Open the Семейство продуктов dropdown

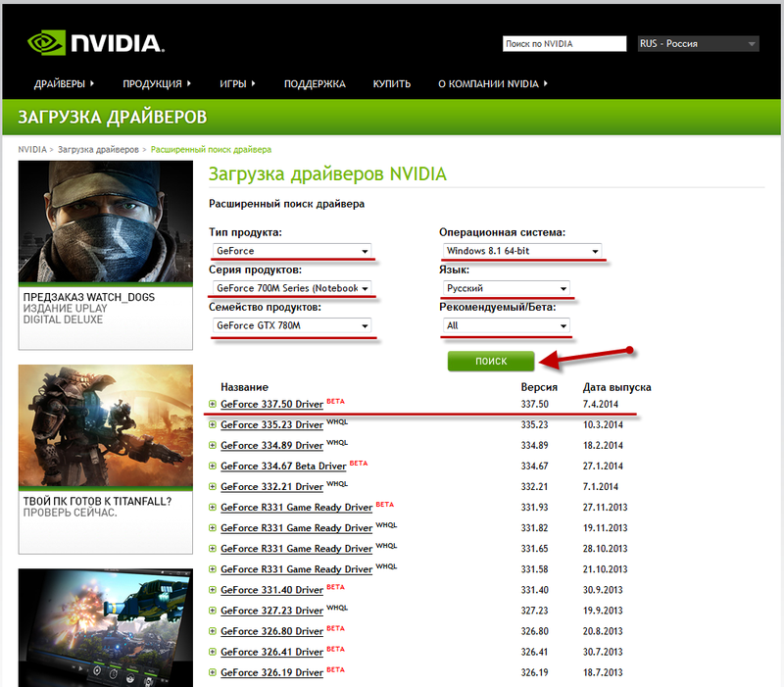(292, 325)
